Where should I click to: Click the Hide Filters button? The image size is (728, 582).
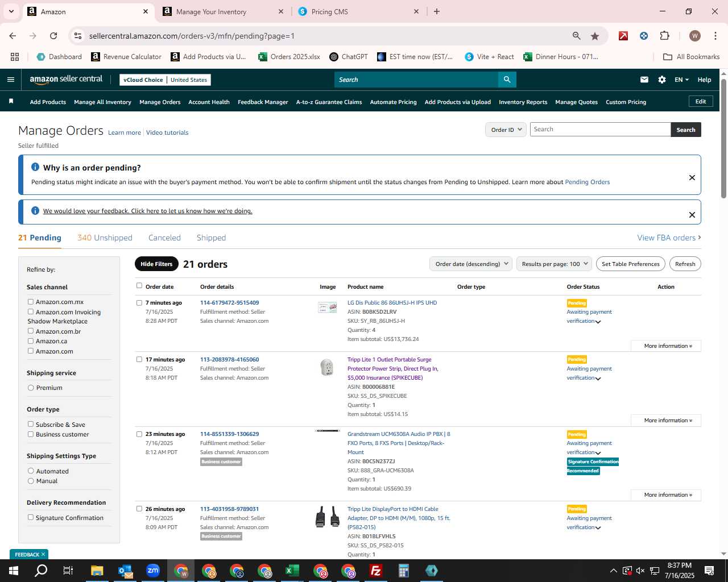click(156, 264)
